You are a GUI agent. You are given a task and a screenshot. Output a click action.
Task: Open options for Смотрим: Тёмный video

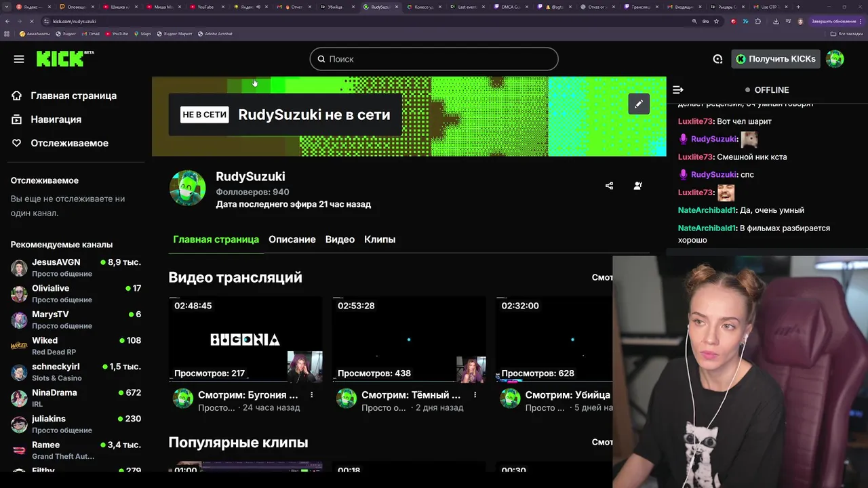pos(475,394)
